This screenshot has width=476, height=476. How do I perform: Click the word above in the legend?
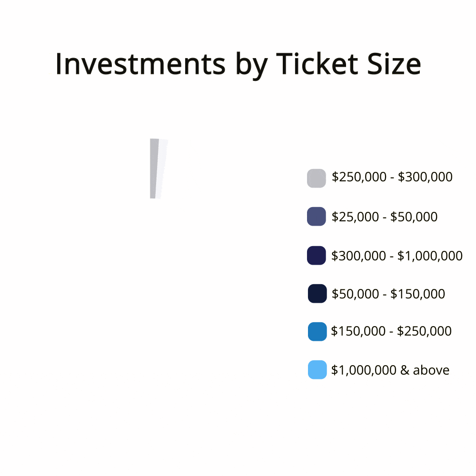pyautogui.click(x=431, y=370)
